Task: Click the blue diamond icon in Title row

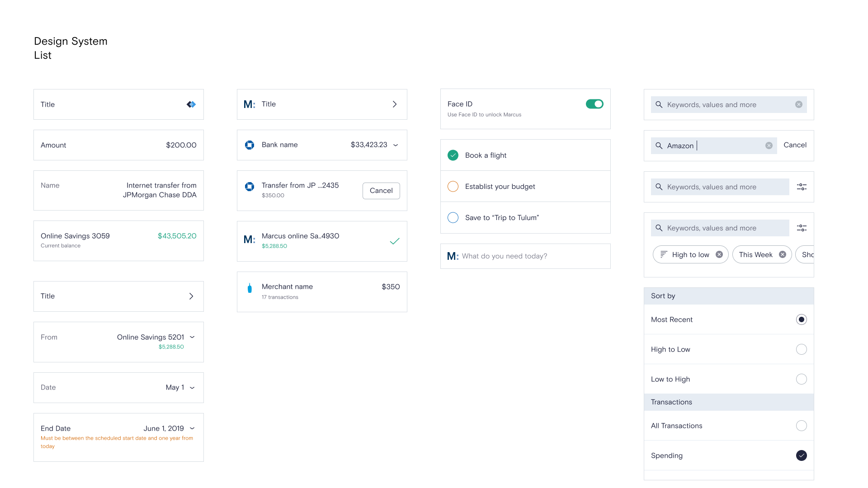Action: 191,104
